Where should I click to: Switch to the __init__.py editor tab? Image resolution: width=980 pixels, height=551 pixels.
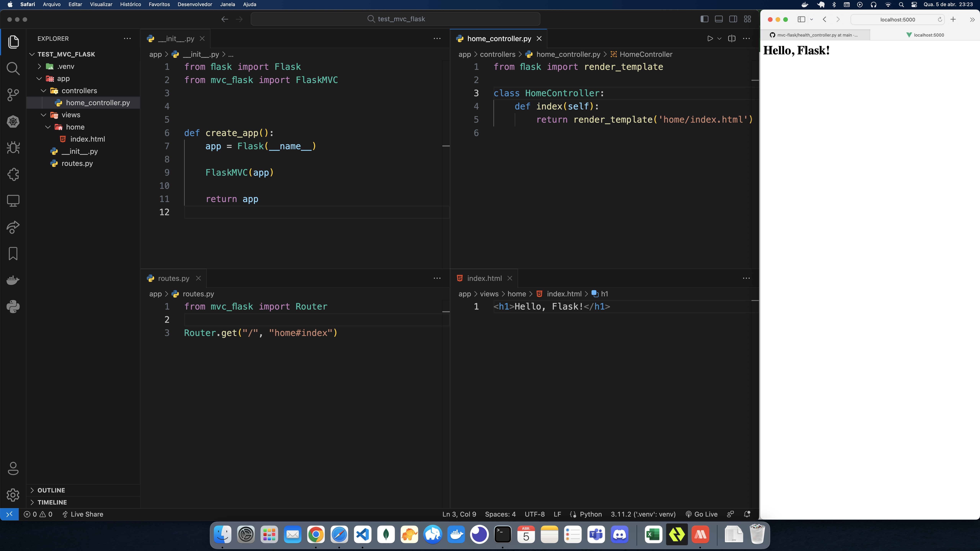pyautogui.click(x=176, y=38)
